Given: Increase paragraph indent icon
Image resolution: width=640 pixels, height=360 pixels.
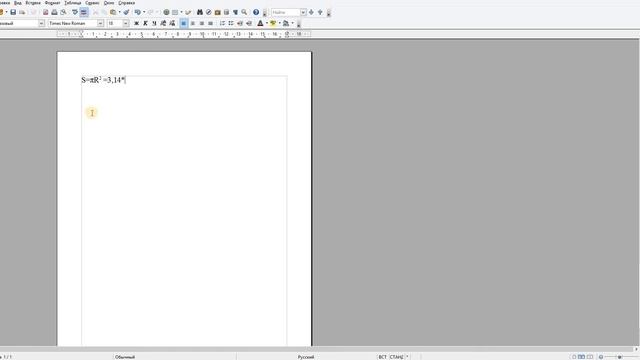Looking at the screenshot, I should pos(249,23).
